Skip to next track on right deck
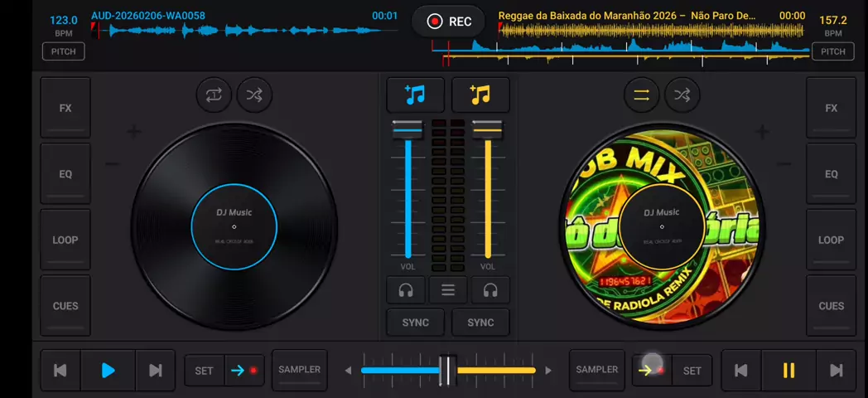The image size is (868, 398). (x=836, y=371)
